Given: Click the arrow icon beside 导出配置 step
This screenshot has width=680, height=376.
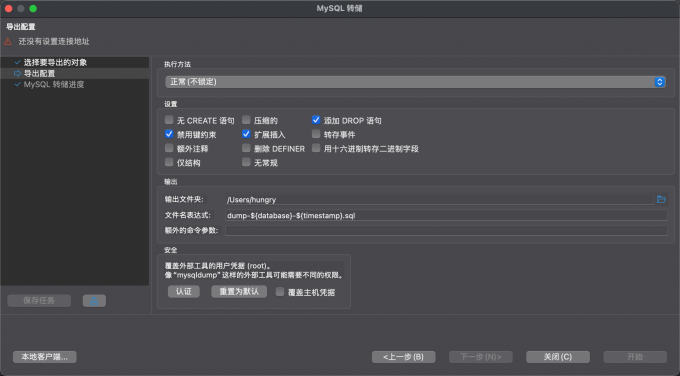Looking at the screenshot, I should tap(18, 73).
